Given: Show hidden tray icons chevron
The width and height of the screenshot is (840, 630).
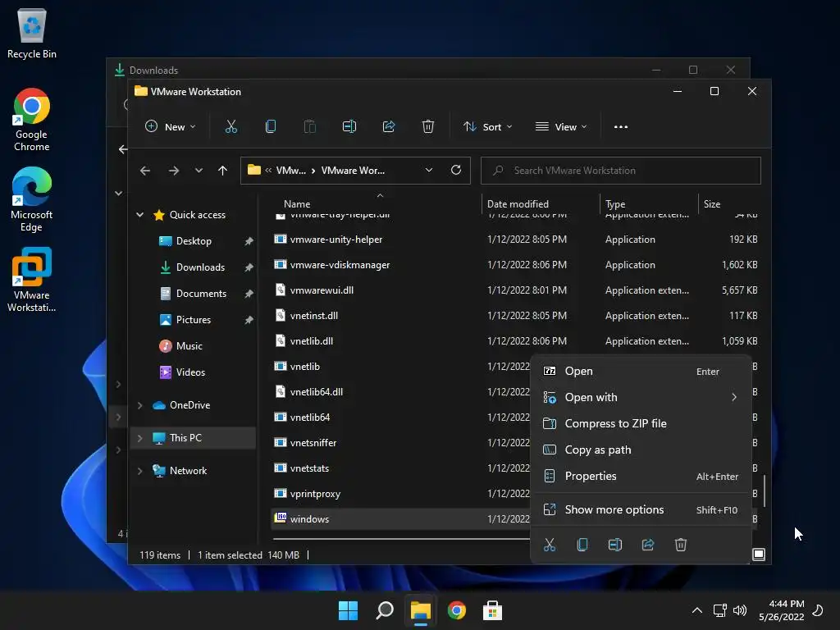Looking at the screenshot, I should tap(697, 610).
